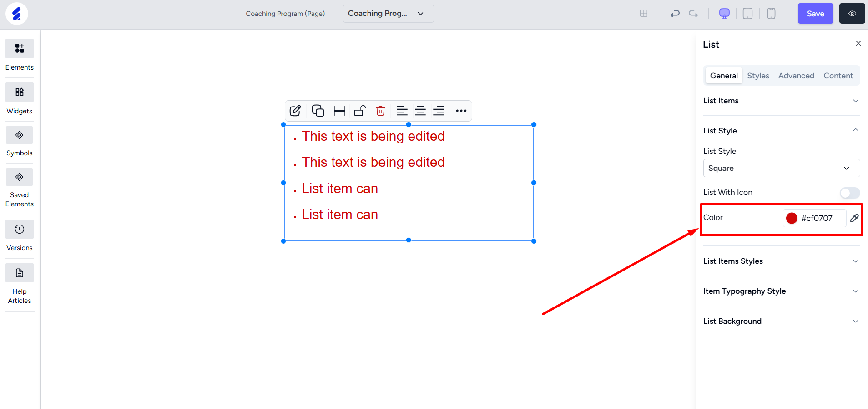This screenshot has width=868, height=409.
Task: Expand the Item Typography Style section
Action: click(x=782, y=291)
